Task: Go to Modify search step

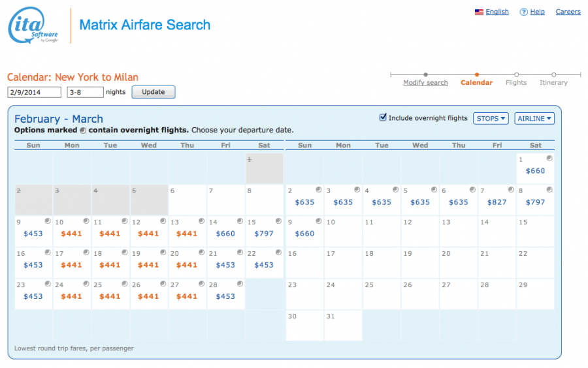Action: point(425,83)
